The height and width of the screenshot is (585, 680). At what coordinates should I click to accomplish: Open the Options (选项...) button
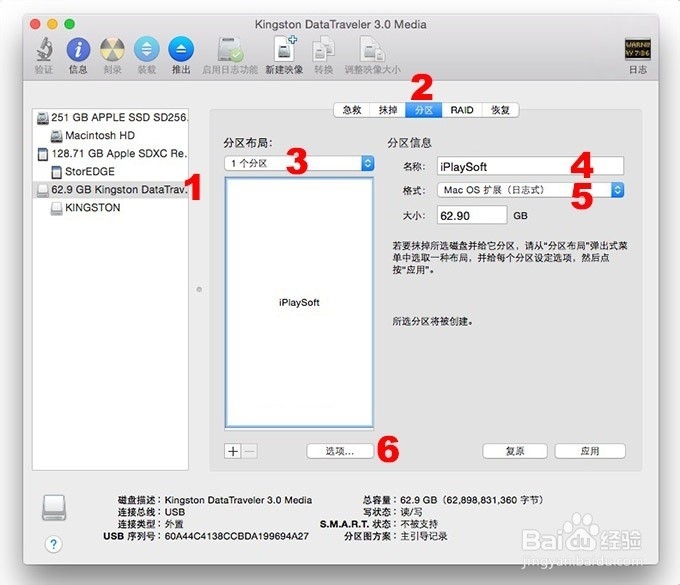[340, 451]
